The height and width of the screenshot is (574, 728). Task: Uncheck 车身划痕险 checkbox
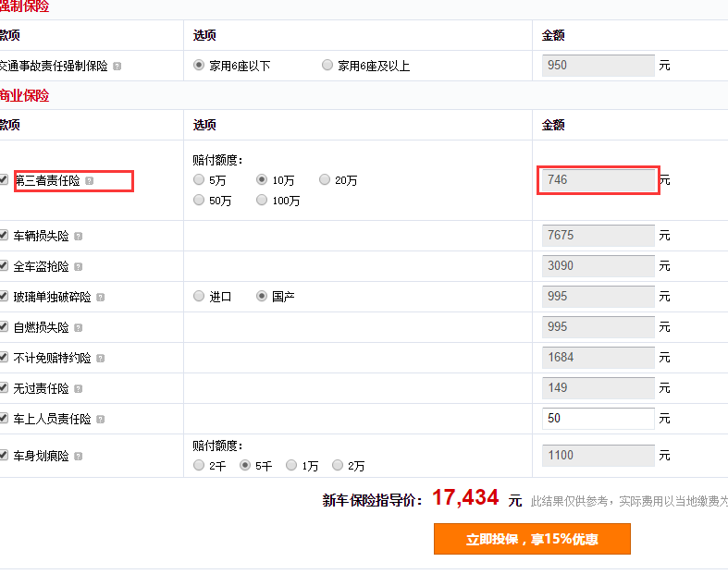4,455
